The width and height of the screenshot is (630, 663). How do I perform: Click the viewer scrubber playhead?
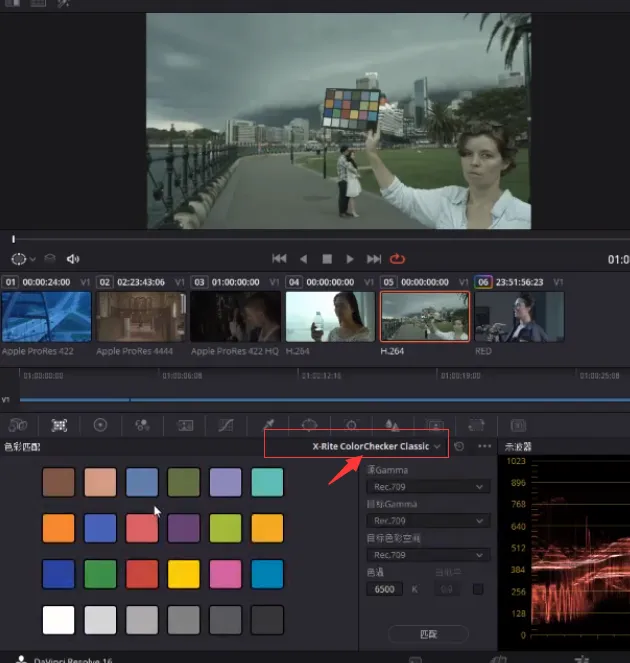(x=14, y=239)
